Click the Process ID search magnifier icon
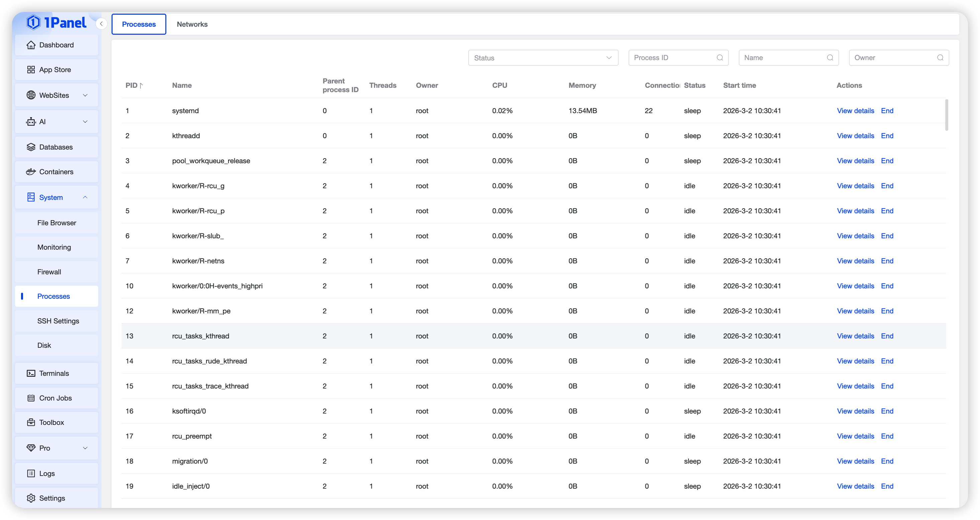This screenshot has height=520, width=980. click(720, 58)
